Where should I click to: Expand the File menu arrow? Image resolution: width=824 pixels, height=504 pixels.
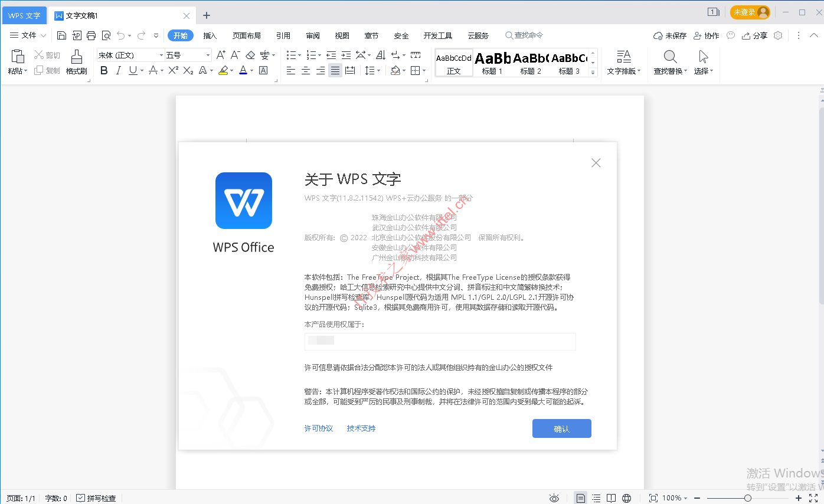click(x=43, y=35)
